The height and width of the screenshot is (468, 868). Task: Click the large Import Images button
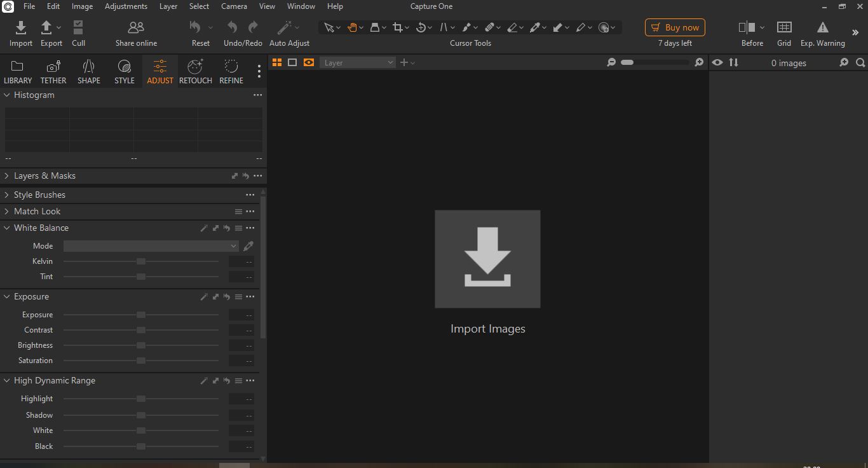point(487,259)
